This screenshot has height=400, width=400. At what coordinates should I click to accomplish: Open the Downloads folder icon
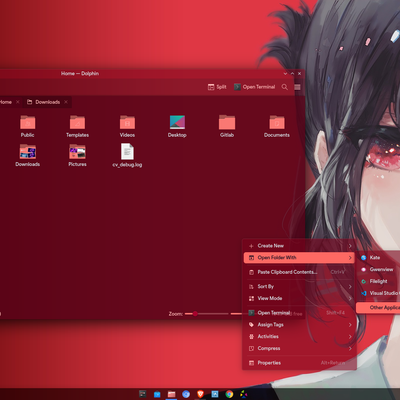coord(28,155)
